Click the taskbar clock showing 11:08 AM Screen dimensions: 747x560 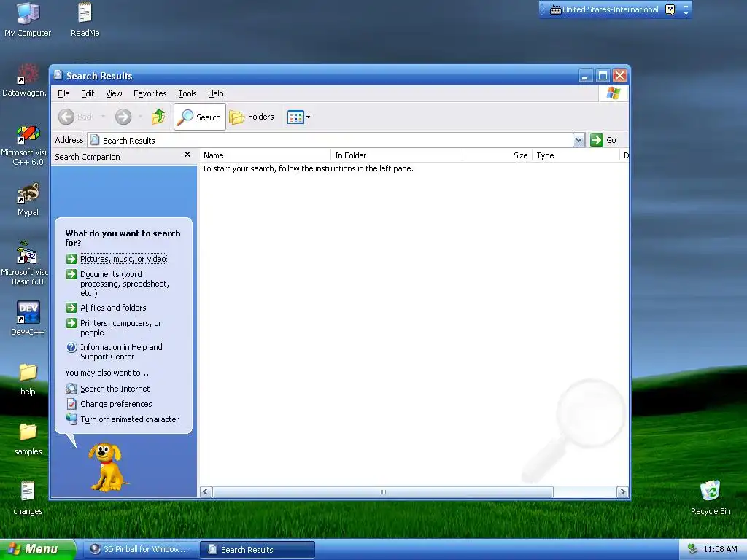[720, 549]
